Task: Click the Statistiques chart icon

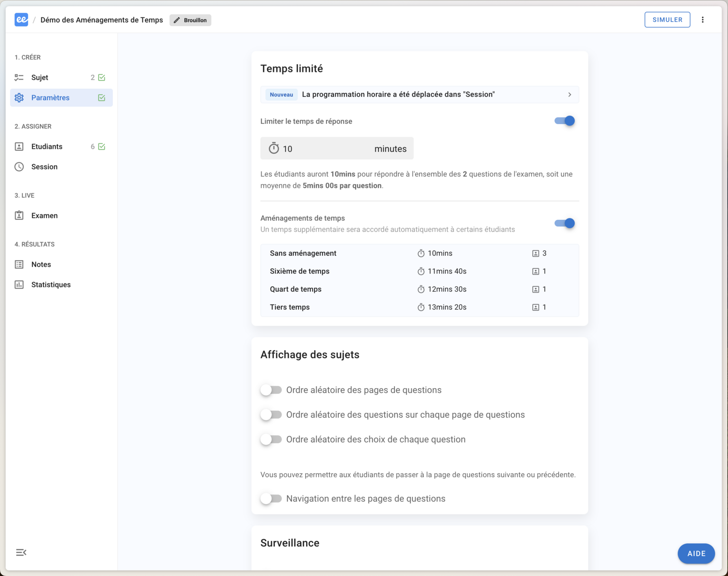Action: point(19,285)
